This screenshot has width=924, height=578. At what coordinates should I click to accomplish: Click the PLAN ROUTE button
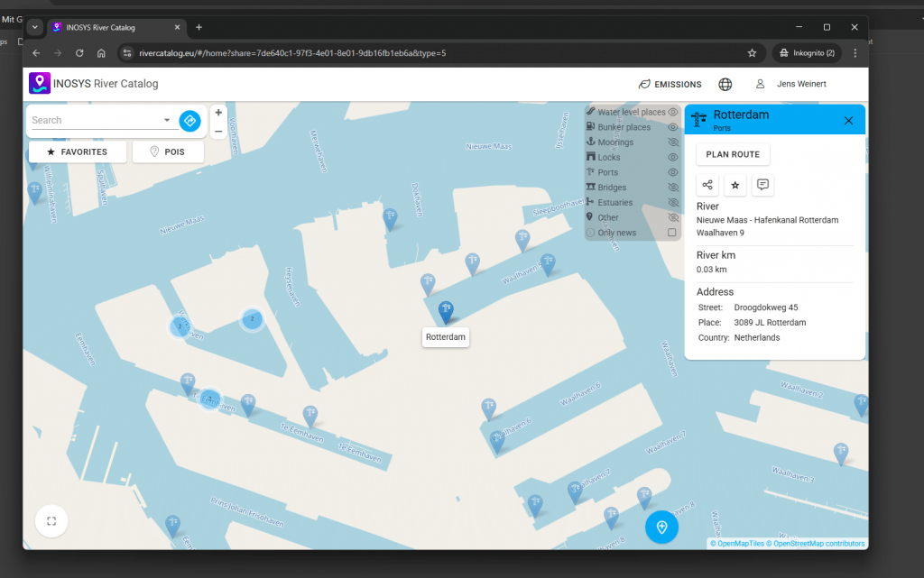coord(733,154)
